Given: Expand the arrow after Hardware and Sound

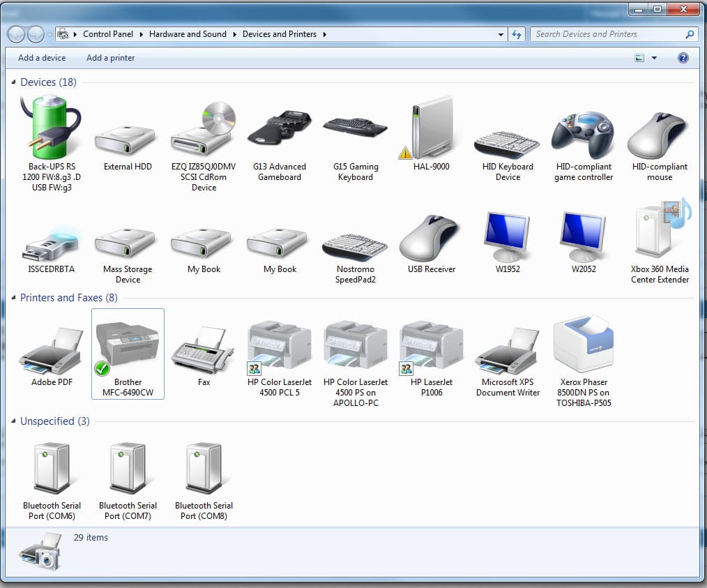Looking at the screenshot, I should [x=234, y=34].
